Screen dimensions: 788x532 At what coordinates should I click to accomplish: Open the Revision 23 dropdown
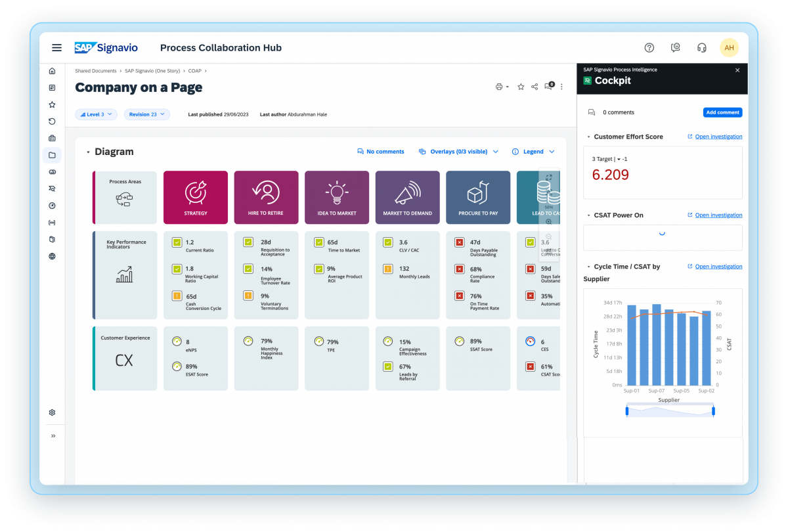(146, 114)
